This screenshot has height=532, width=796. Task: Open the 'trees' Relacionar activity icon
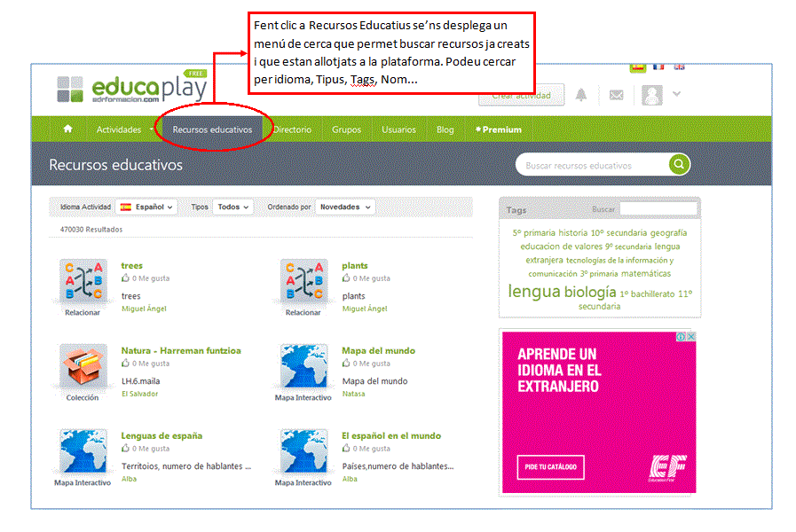83,282
